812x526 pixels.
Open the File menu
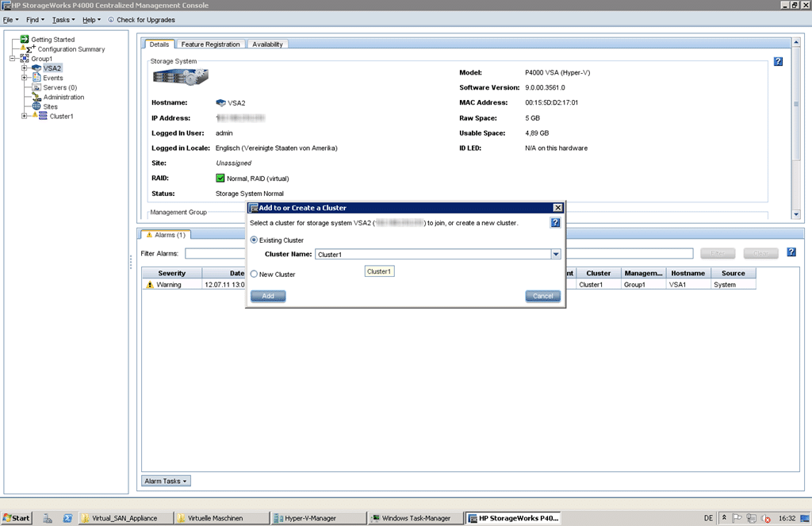[x=10, y=20]
